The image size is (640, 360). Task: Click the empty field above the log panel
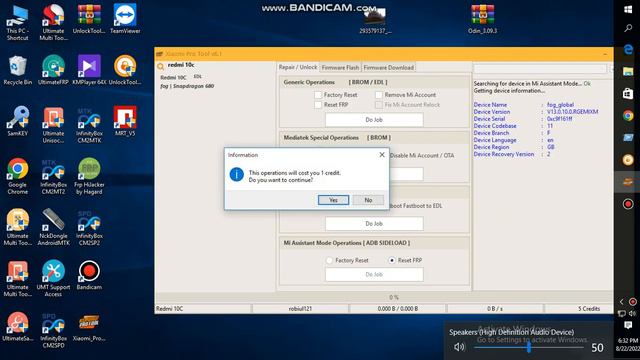[x=540, y=69]
